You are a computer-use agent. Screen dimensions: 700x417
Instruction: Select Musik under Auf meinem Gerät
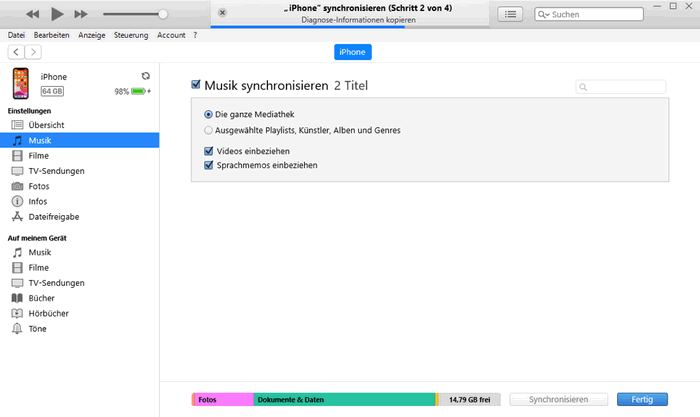[79, 252]
